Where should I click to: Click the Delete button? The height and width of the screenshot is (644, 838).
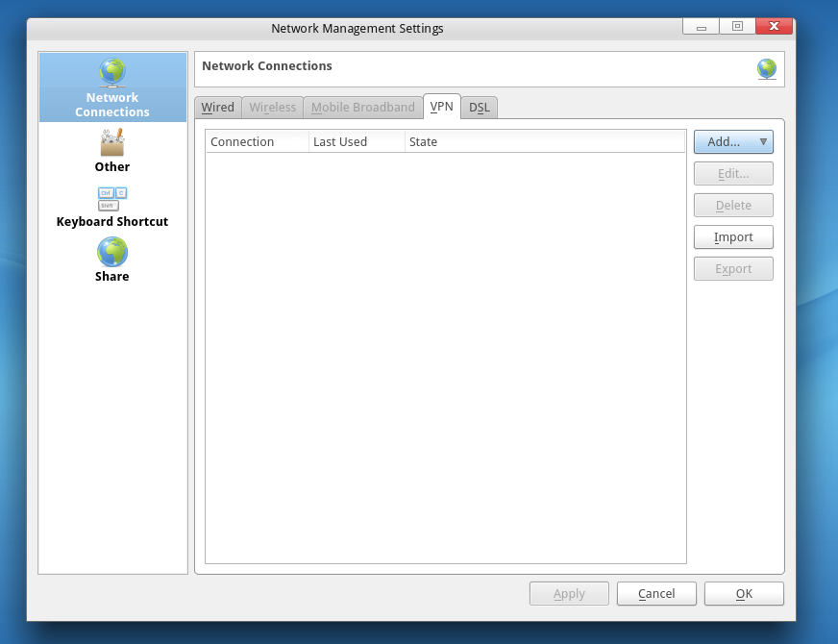[x=733, y=206]
